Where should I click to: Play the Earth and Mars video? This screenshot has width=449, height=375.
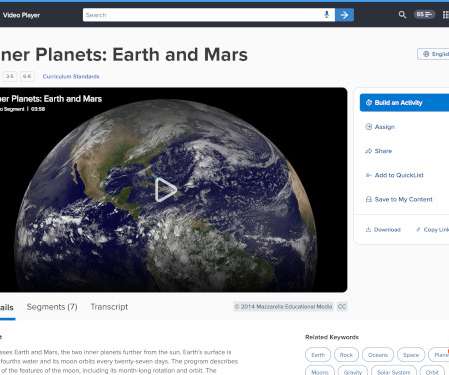[166, 190]
